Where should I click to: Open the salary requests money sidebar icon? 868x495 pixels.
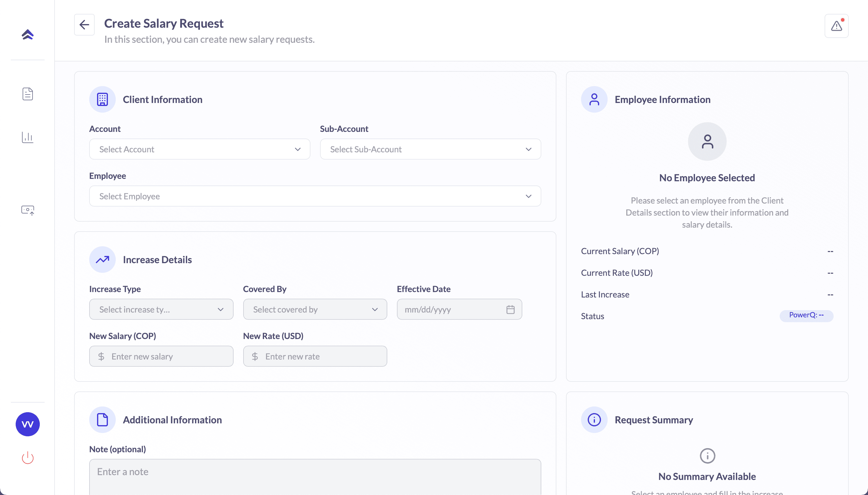click(x=27, y=210)
